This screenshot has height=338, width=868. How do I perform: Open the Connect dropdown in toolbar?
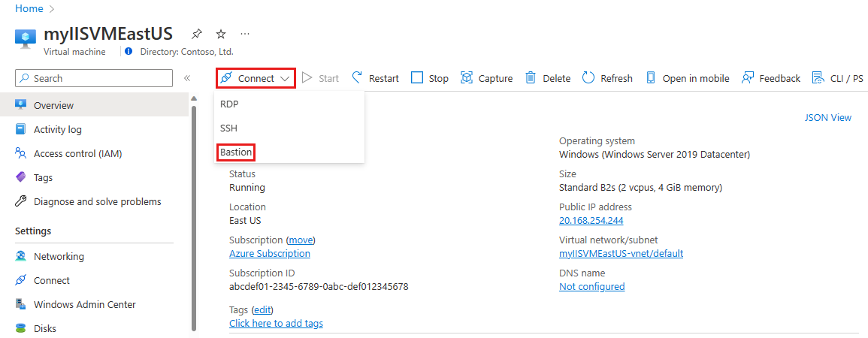coord(256,79)
